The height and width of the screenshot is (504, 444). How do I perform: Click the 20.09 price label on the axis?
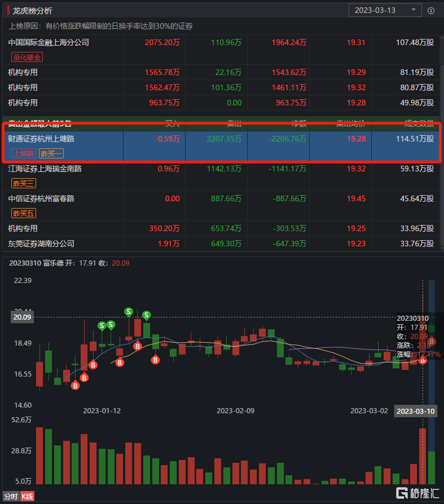22,317
